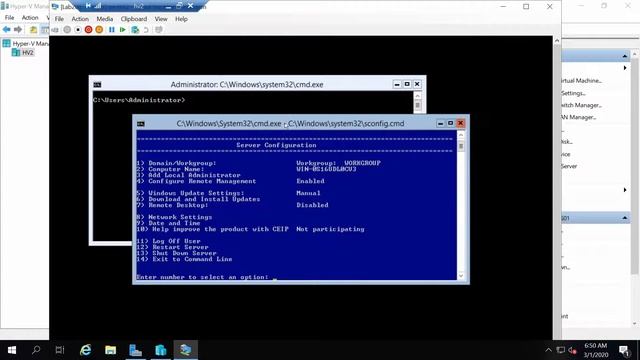Click the Revert toolbar icon

click(146, 30)
